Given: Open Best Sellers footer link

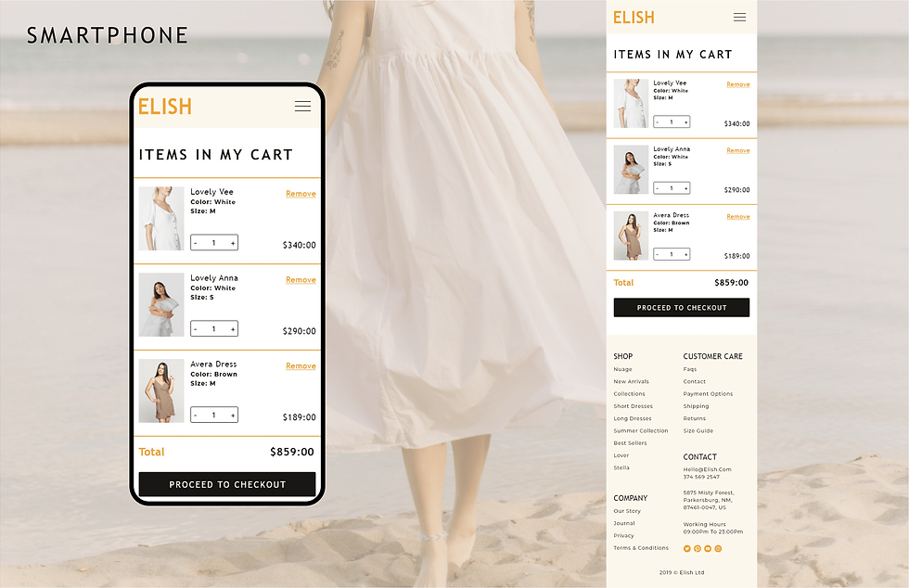Looking at the screenshot, I should pos(630,443).
